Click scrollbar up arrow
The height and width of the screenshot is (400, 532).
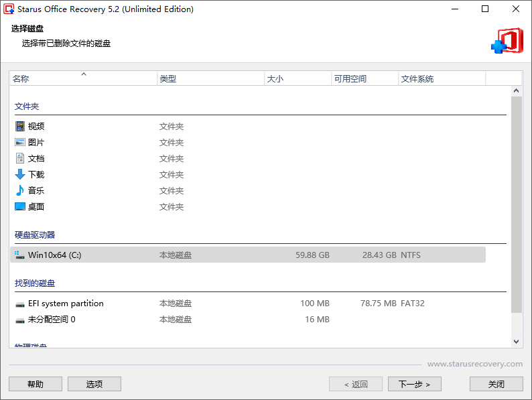pyautogui.click(x=516, y=90)
